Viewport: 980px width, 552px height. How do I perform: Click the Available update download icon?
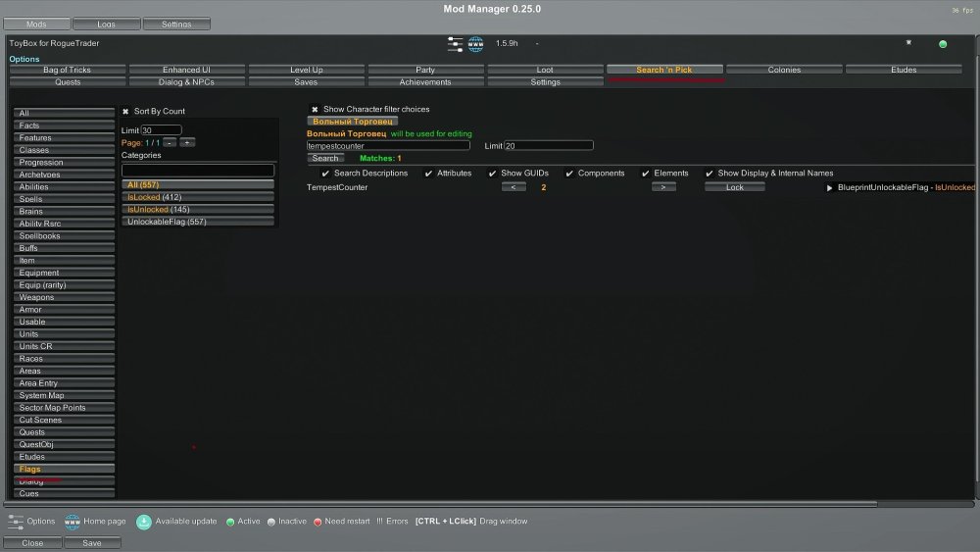pyautogui.click(x=144, y=522)
